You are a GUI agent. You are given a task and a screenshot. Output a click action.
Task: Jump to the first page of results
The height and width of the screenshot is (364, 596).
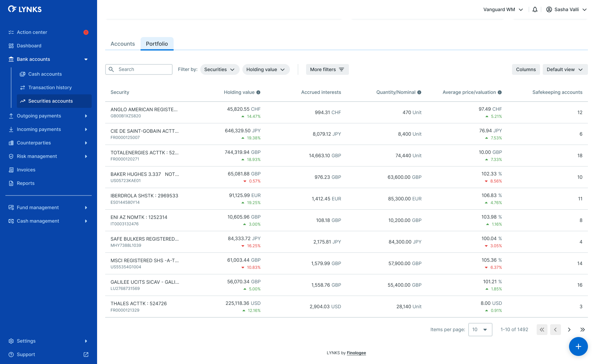pyautogui.click(x=542, y=330)
